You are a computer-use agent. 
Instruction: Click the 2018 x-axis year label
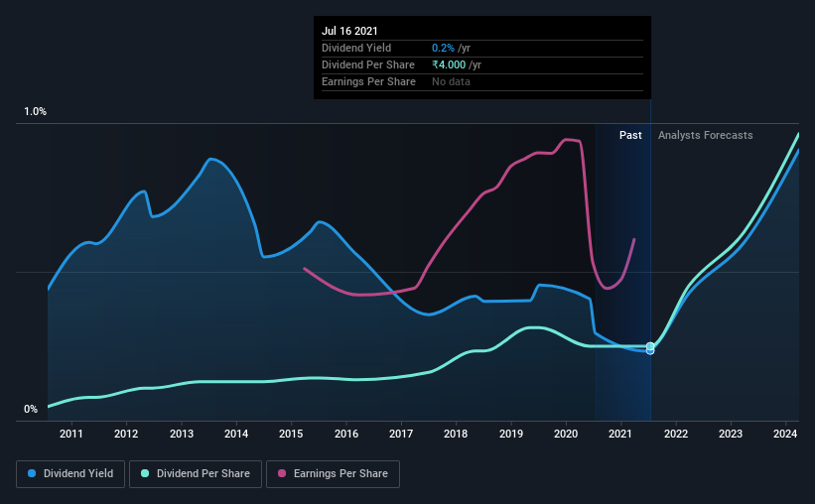456,434
